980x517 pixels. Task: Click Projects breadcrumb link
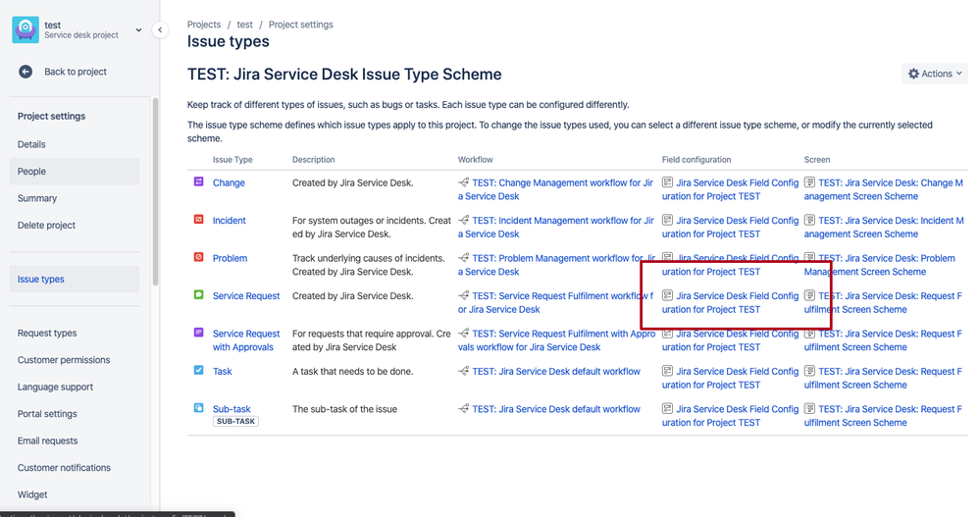pyautogui.click(x=204, y=25)
